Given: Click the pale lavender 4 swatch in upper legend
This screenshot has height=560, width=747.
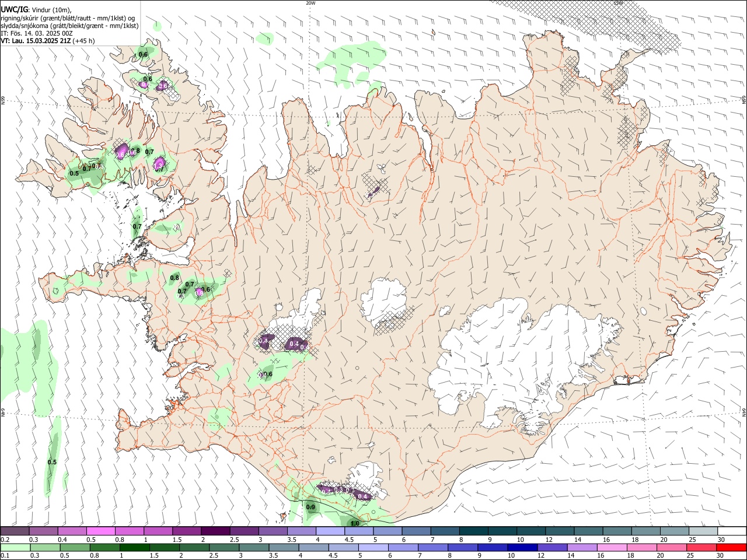Looking at the screenshot, I should (329, 531).
